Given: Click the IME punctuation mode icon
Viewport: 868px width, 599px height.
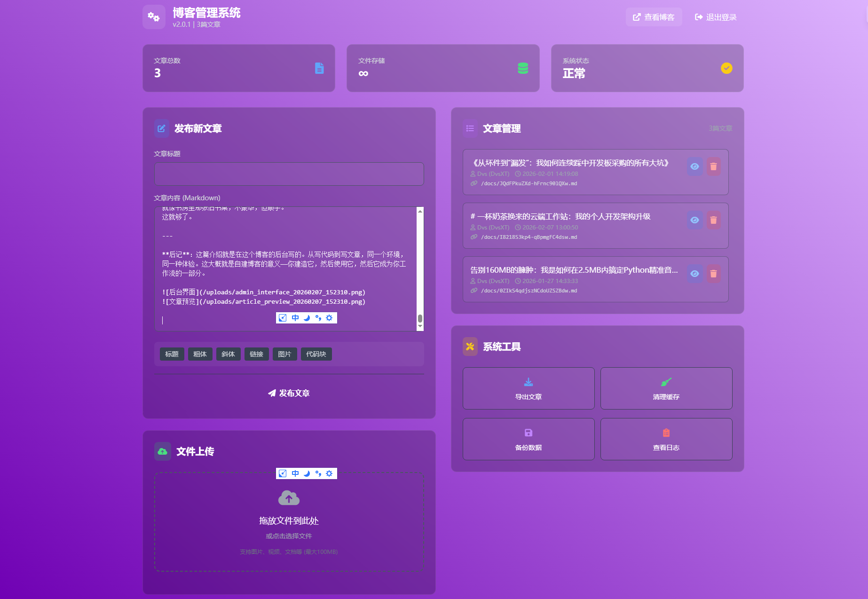Looking at the screenshot, I should tap(318, 318).
